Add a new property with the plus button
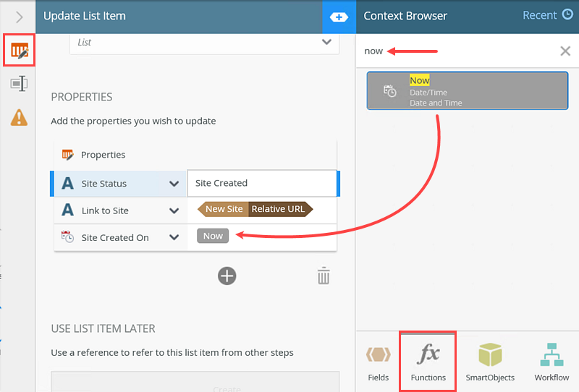This screenshot has width=579, height=392. coord(227,276)
